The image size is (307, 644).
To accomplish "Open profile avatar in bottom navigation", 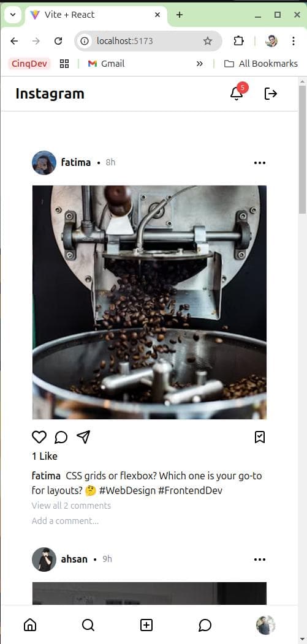I will click(265, 625).
